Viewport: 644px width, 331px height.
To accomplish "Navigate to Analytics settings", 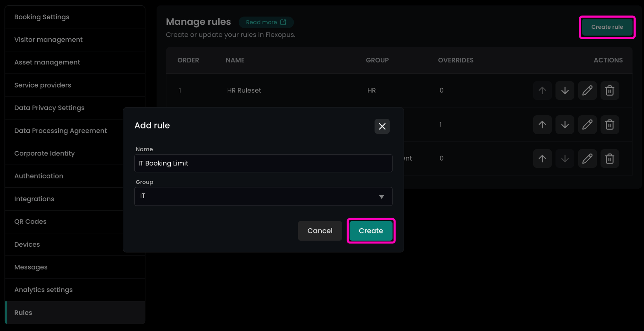I will tap(43, 290).
